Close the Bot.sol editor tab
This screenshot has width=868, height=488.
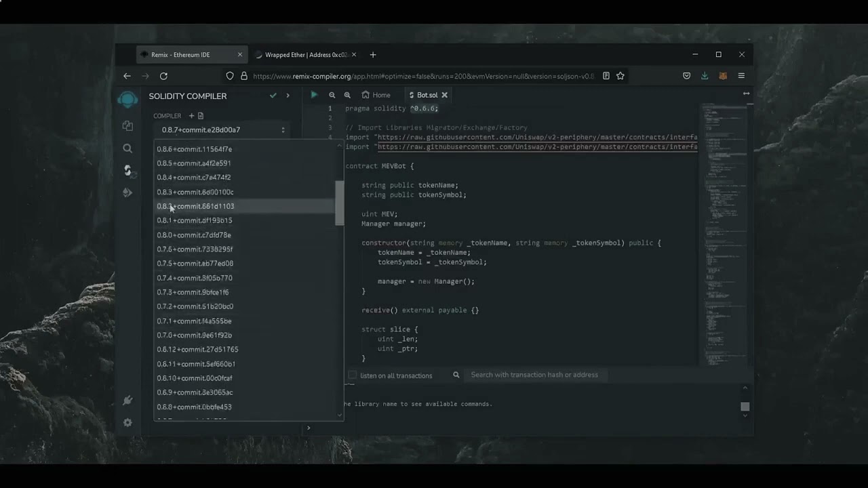(x=444, y=95)
